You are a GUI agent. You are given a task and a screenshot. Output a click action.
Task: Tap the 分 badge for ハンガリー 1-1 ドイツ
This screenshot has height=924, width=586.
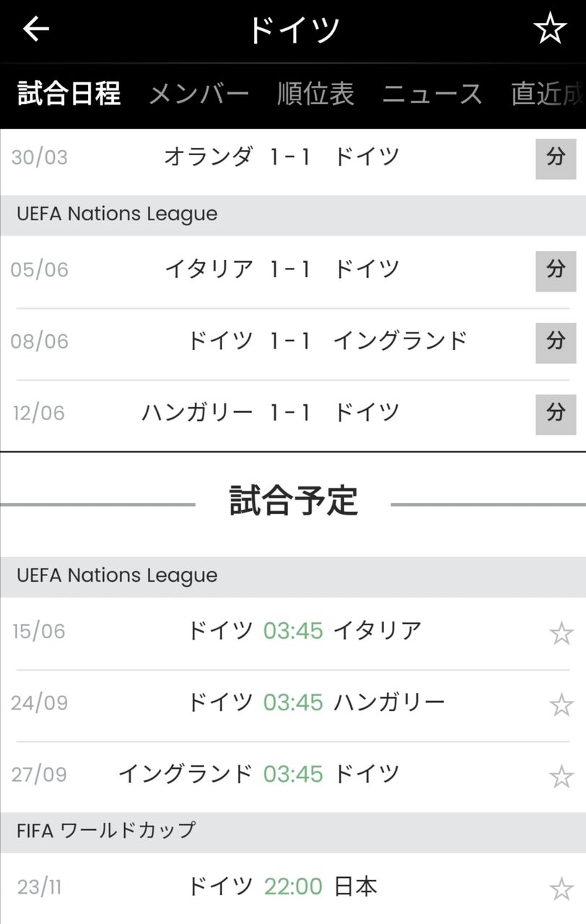(x=556, y=414)
